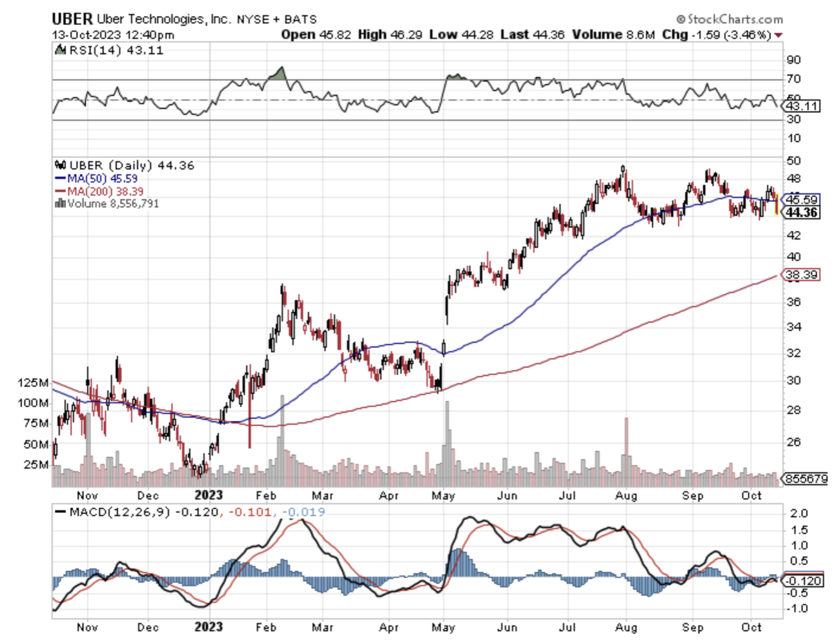Click the candlestick icon before UBER (Daily)
This screenshot has width=840, height=642.
(x=61, y=165)
